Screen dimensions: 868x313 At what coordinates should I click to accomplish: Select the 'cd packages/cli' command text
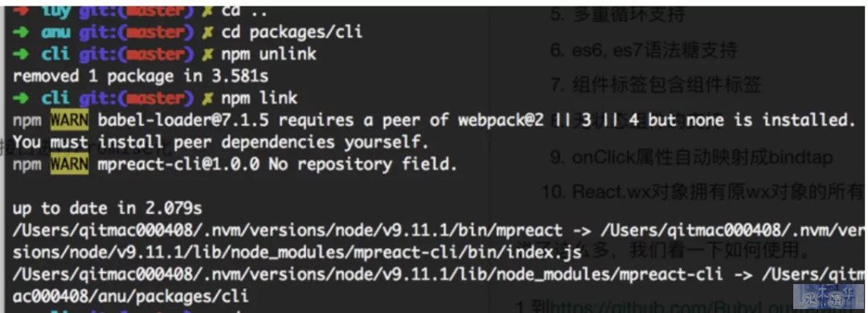pos(292,32)
